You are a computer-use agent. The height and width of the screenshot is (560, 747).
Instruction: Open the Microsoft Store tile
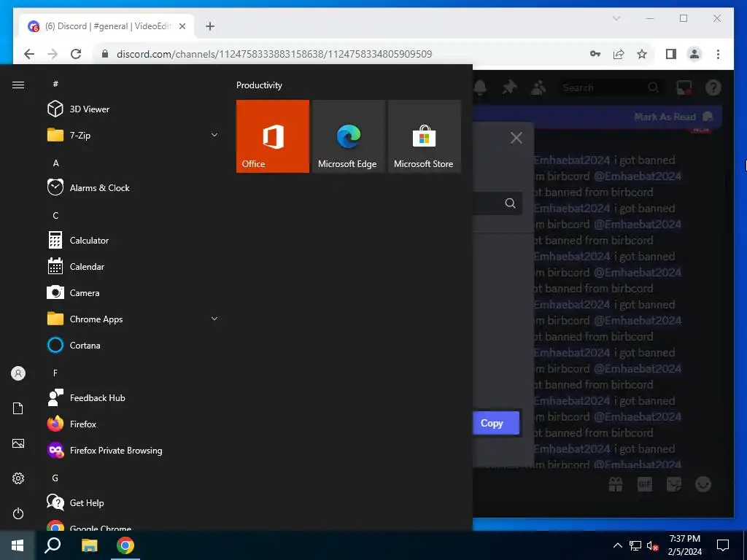(x=425, y=136)
